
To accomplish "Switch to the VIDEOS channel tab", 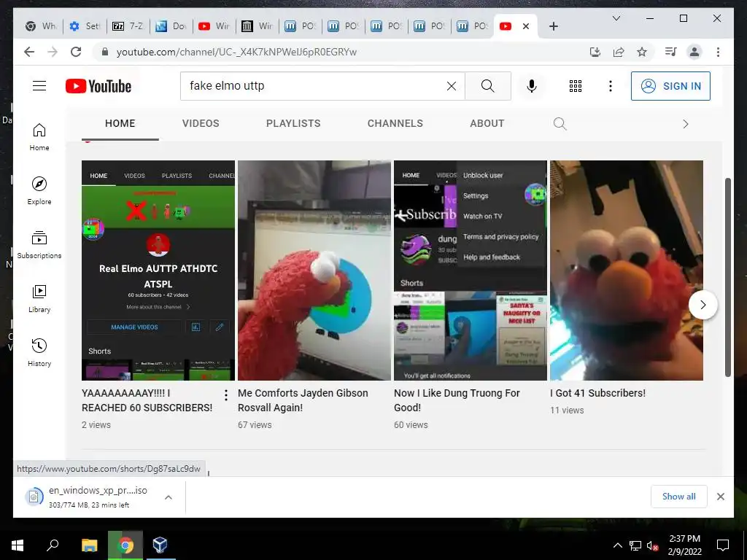I will tap(201, 123).
